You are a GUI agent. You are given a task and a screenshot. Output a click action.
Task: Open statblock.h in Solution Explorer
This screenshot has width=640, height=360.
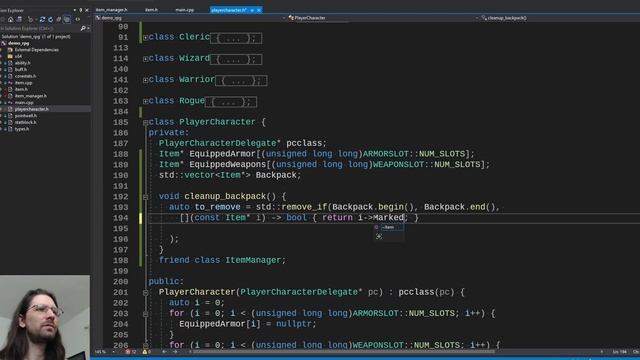(x=26, y=122)
